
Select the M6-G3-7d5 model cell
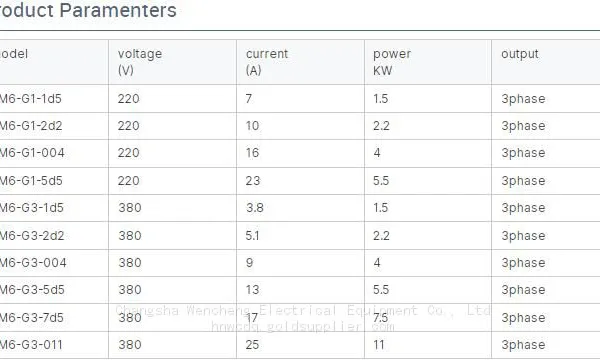click(x=54, y=318)
